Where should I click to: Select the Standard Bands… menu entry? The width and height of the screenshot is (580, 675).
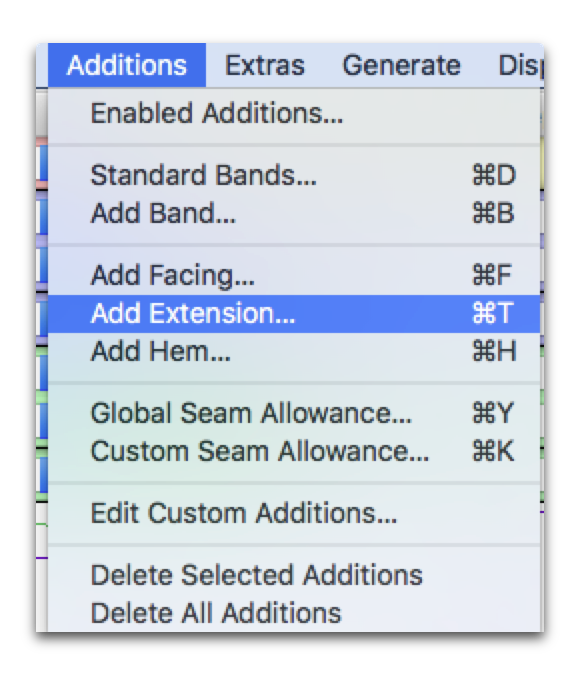click(294, 175)
